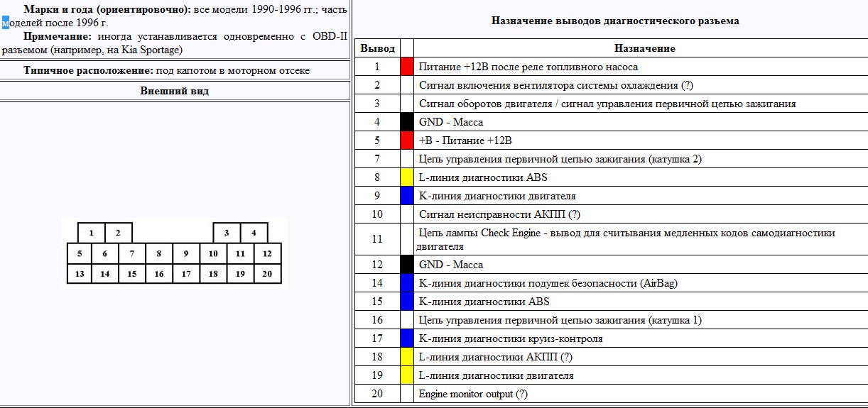The height and width of the screenshot is (408, 868).
Task: Select pin 20 box in connector diagram
Action: (x=267, y=274)
